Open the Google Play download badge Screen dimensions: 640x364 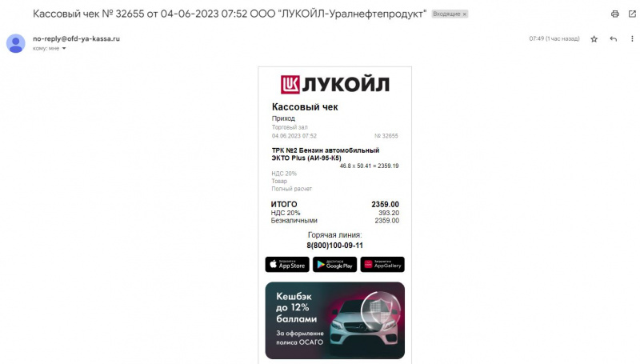(334, 265)
